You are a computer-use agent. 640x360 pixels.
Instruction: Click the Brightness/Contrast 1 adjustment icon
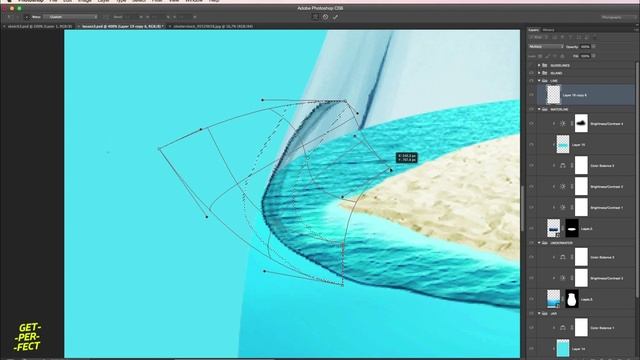(x=563, y=208)
